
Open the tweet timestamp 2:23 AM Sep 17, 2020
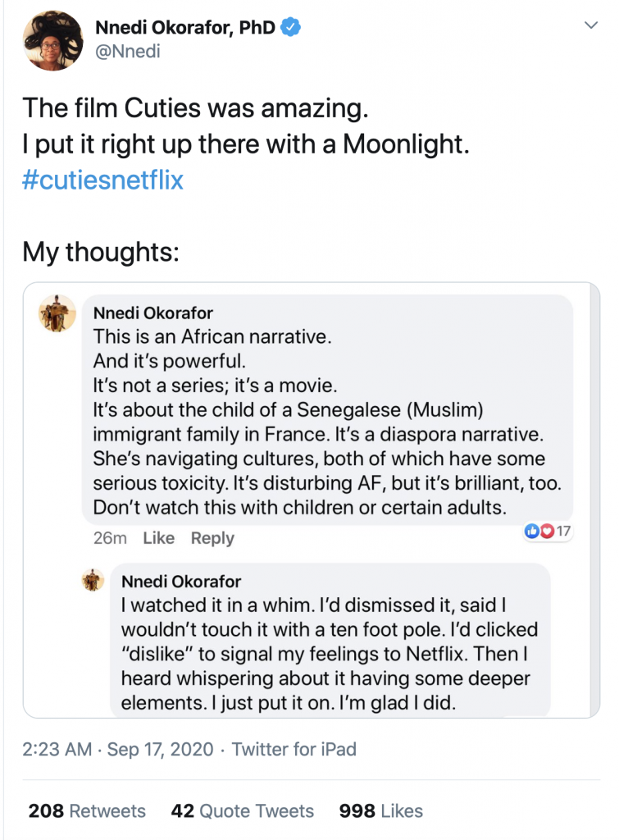coord(118,749)
